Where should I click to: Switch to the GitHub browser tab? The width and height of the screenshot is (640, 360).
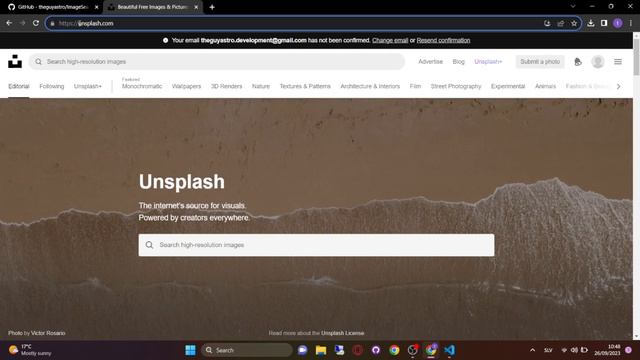(x=53, y=7)
